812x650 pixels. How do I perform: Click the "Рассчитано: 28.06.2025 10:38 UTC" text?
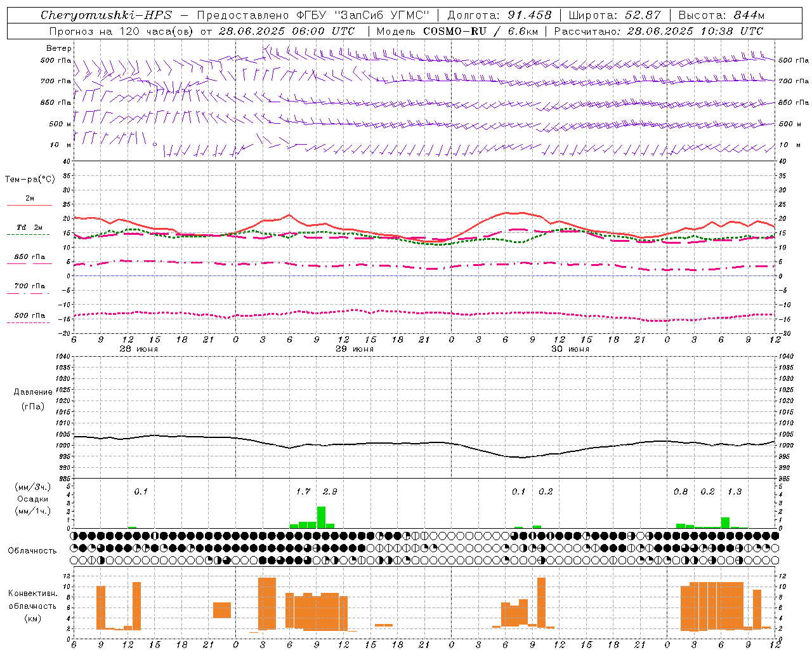click(x=658, y=31)
